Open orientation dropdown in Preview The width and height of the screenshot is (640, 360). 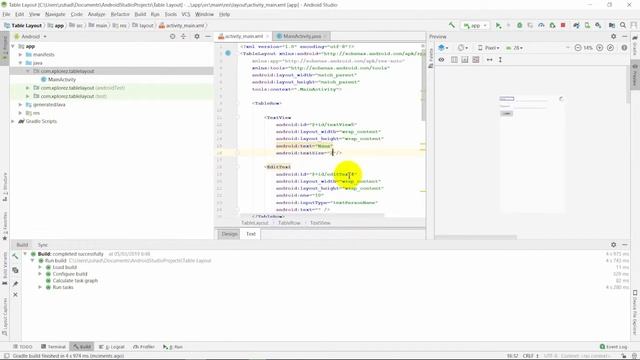click(x=463, y=48)
